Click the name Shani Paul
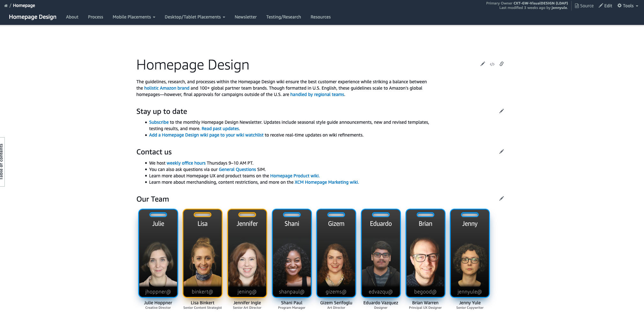This screenshot has width=644, height=319. (292, 303)
